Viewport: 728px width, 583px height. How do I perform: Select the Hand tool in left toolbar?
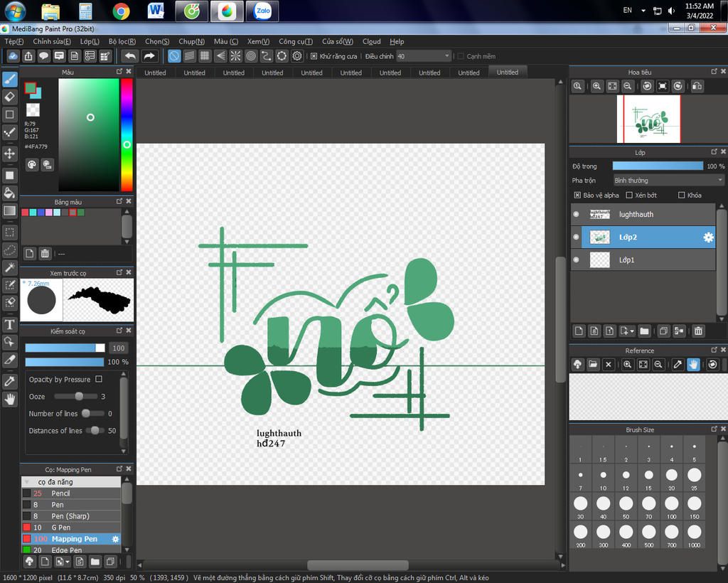(10, 399)
